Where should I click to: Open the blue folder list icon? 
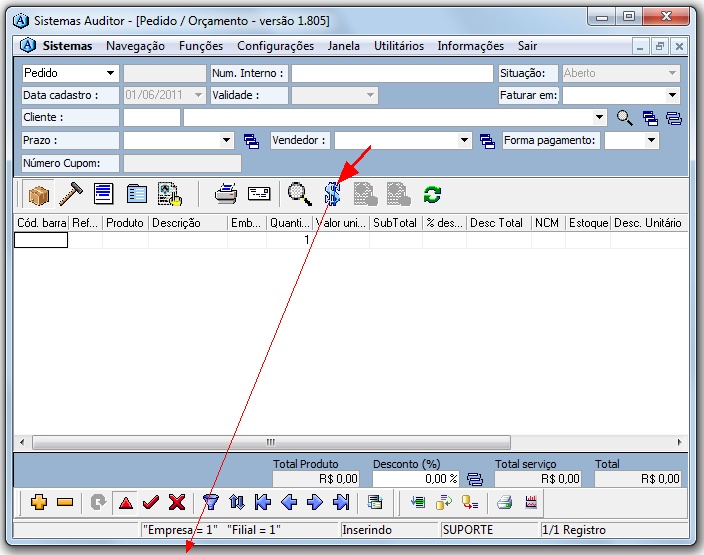point(136,194)
